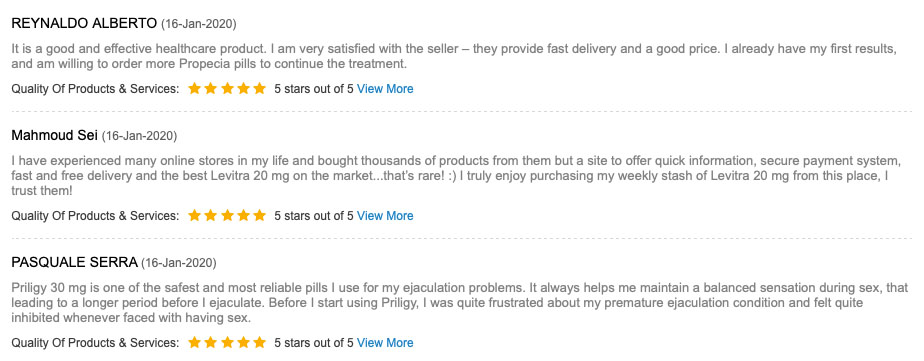Click the date next to Mahmoud Sei
This screenshot has width=924, height=361.
coord(139,136)
